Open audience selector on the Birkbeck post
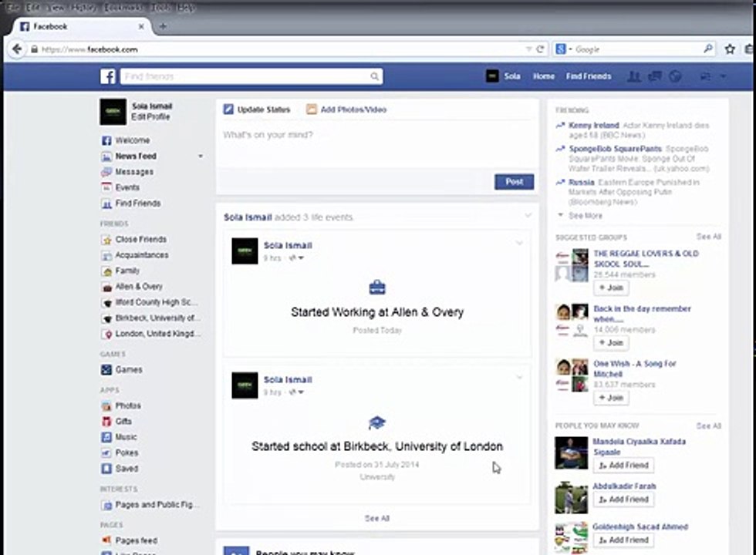Screen dimensions: 756x555 pyautogui.click(x=296, y=392)
